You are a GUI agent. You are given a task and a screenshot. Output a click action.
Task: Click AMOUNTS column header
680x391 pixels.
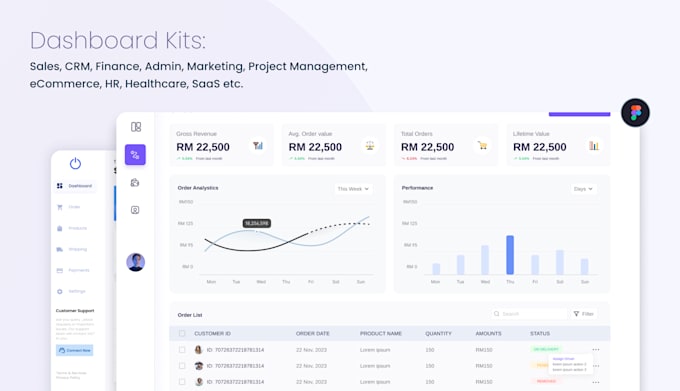(x=488, y=333)
